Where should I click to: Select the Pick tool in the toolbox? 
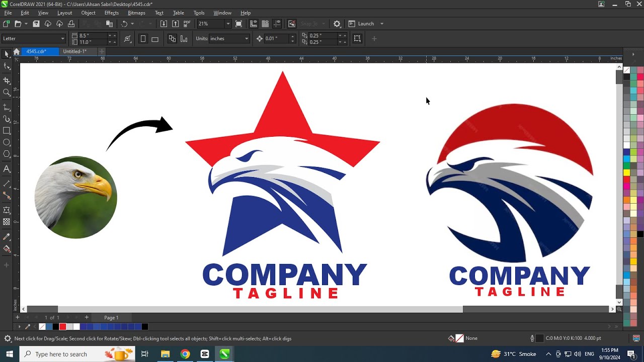7,54
